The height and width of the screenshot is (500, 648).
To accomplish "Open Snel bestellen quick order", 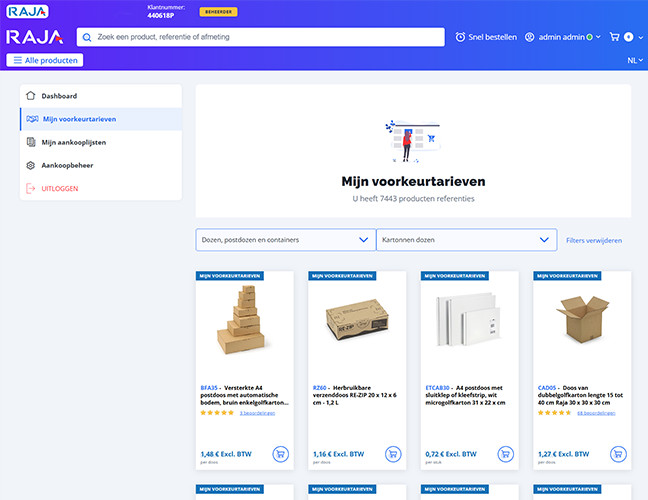I will pyautogui.click(x=486, y=37).
